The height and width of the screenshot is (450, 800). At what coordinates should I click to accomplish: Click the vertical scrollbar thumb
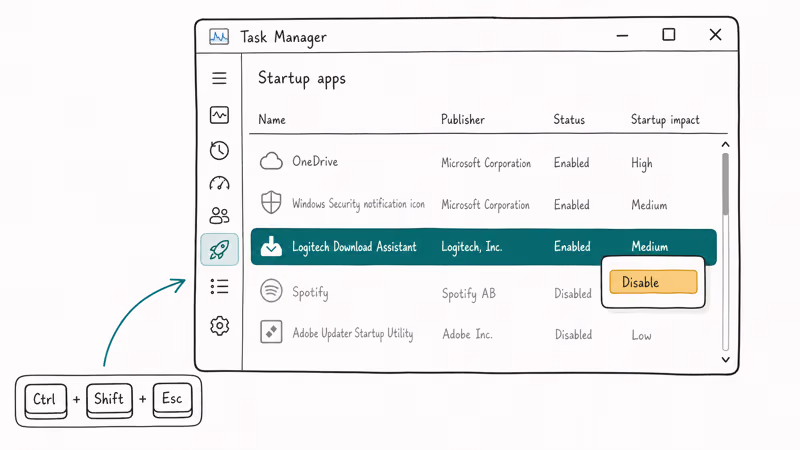(x=726, y=184)
